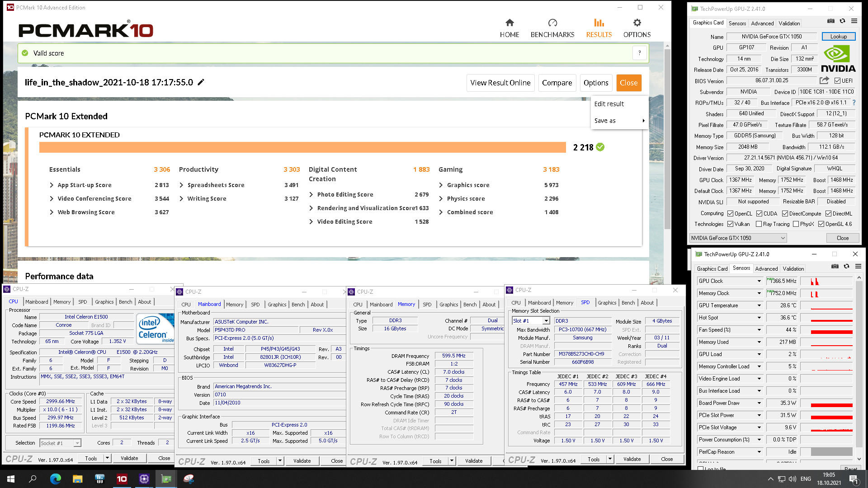Open Bench tab in first CPU-Z window
Screen dimensions: 868x488
(126, 302)
